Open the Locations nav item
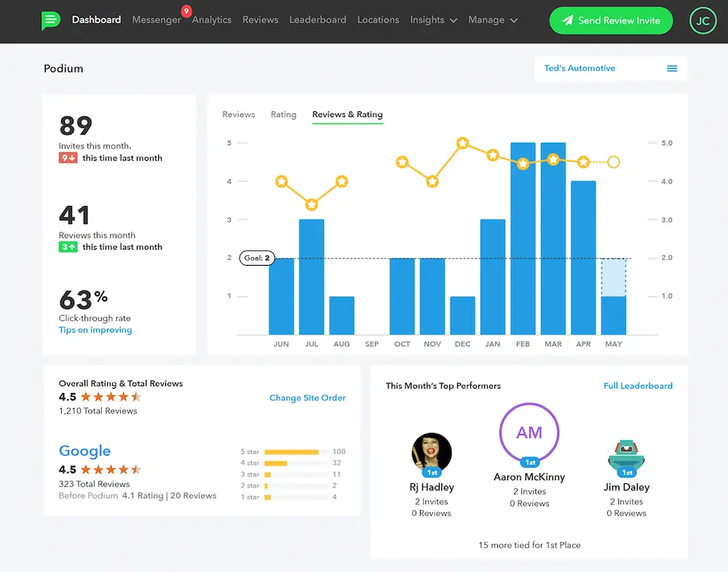This screenshot has height=572, width=728. point(378,20)
